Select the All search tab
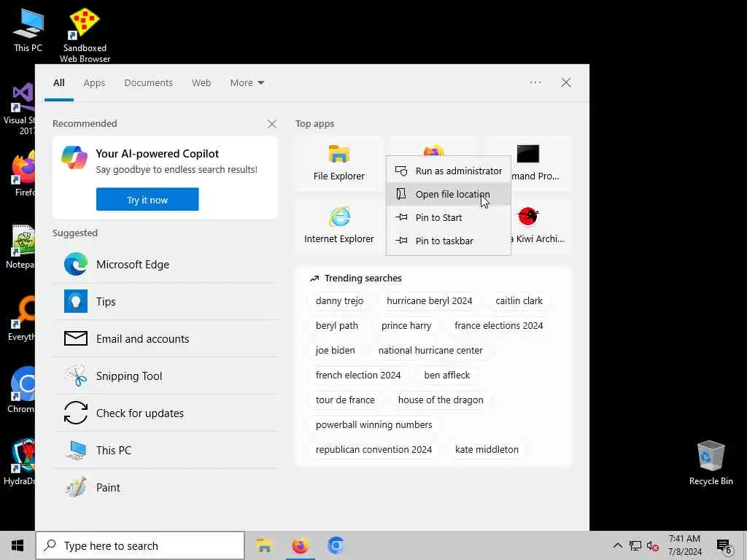 [58, 83]
